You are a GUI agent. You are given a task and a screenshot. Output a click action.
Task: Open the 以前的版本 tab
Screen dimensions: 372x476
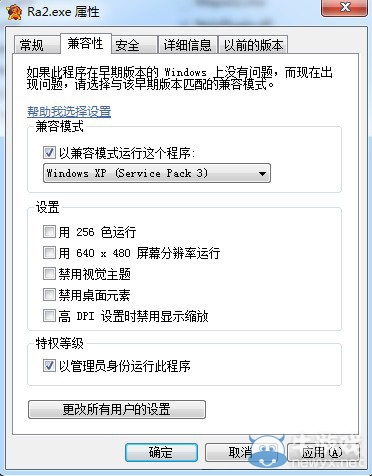coord(253,45)
